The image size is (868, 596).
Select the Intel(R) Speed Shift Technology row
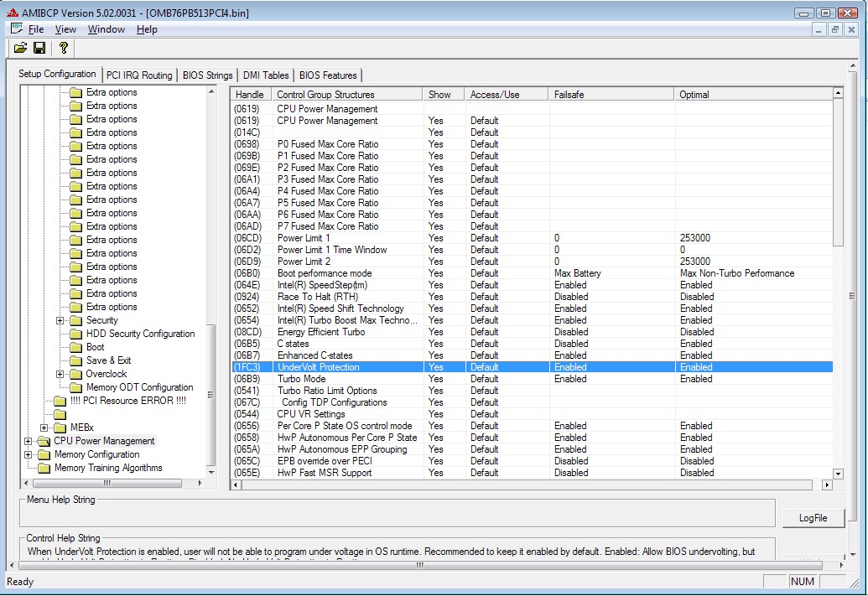click(x=532, y=308)
